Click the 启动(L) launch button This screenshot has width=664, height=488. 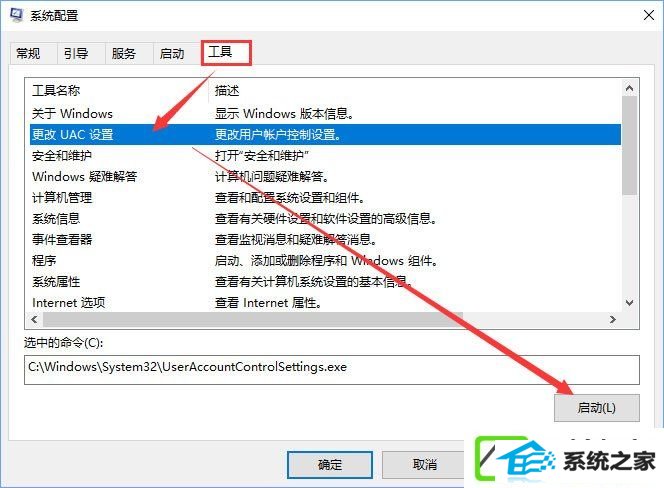597,408
